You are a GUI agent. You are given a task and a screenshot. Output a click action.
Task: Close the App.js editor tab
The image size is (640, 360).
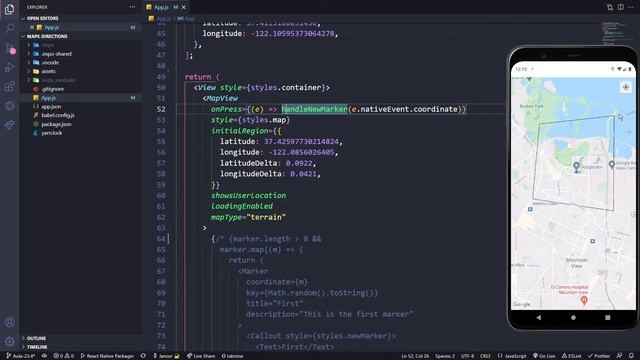pos(184,7)
